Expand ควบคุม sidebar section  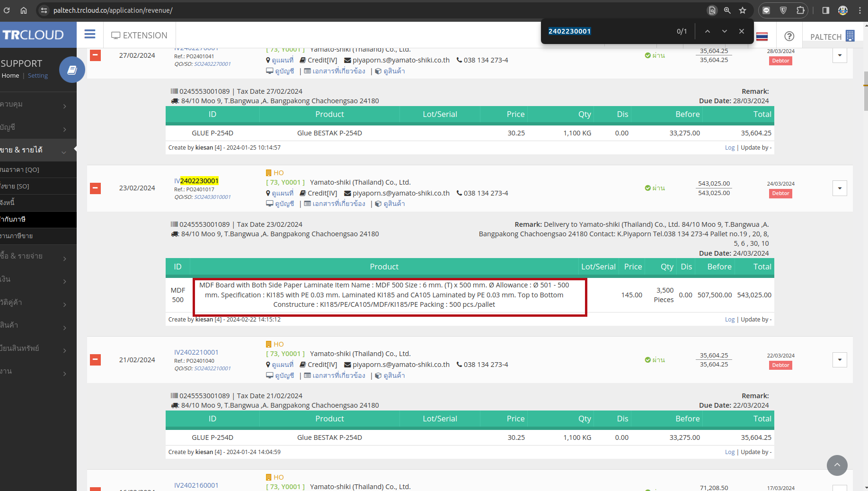(x=38, y=105)
